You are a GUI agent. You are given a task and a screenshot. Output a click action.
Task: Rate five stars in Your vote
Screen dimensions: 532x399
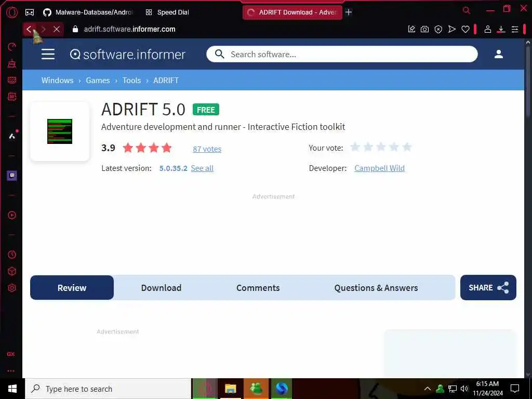[x=407, y=147]
